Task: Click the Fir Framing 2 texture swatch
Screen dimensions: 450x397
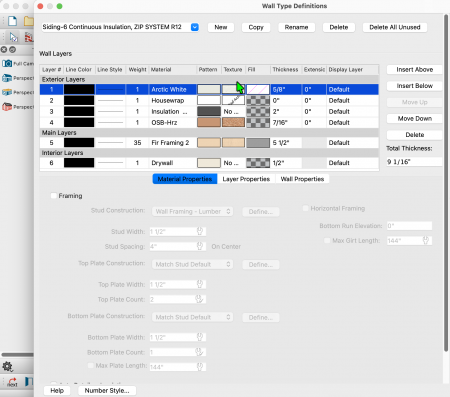Action: point(233,143)
